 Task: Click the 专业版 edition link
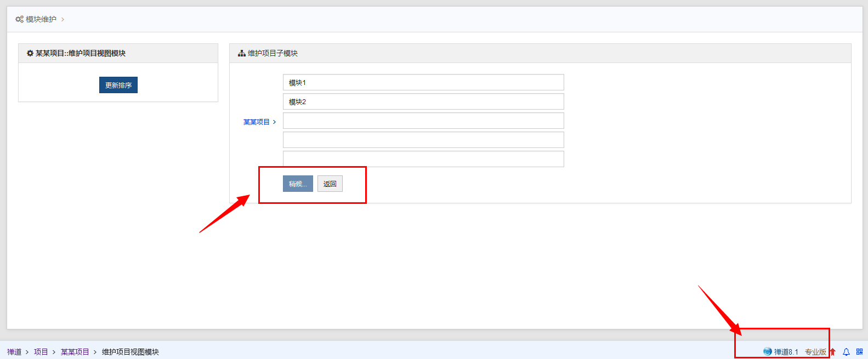click(815, 352)
